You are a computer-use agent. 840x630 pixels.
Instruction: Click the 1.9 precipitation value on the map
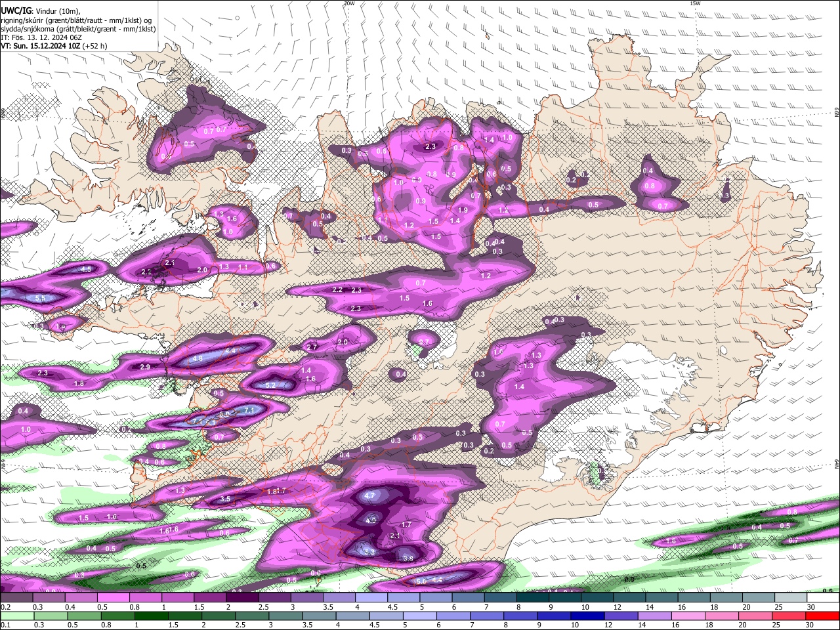click(463, 211)
